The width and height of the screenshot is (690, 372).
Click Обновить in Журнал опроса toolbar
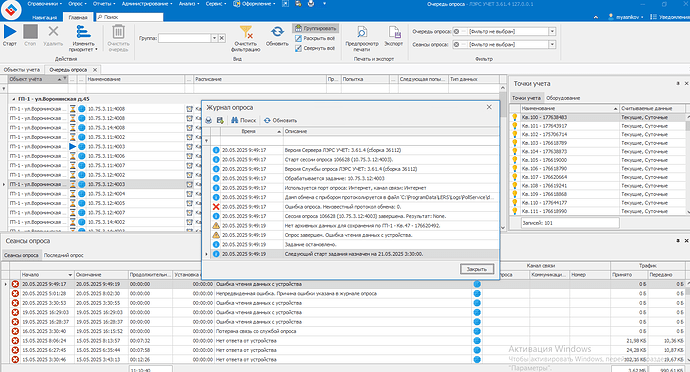coord(280,120)
